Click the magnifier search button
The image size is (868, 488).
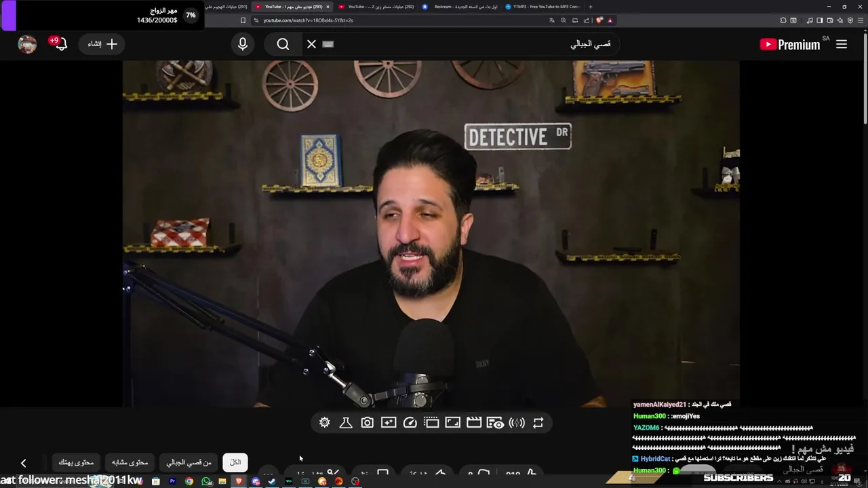click(x=283, y=44)
